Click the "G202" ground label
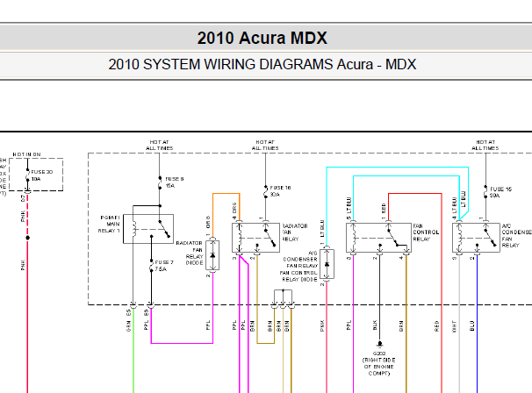 [x=379, y=354]
